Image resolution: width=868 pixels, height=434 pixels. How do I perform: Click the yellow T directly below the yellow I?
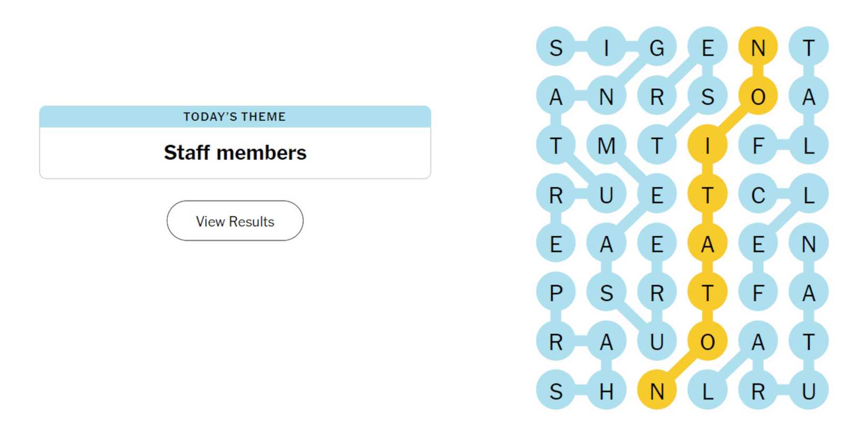coord(708,194)
